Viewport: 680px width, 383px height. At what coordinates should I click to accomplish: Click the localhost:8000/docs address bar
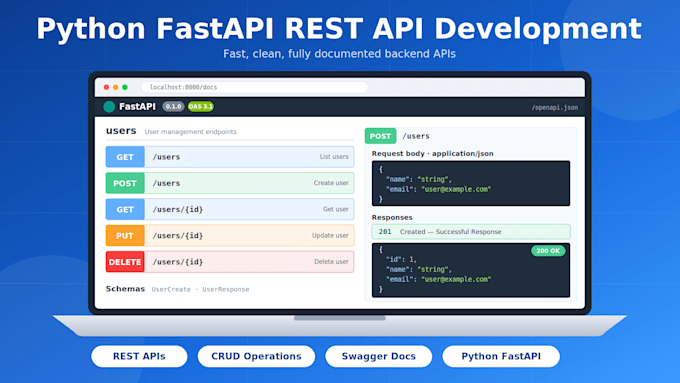click(x=255, y=87)
